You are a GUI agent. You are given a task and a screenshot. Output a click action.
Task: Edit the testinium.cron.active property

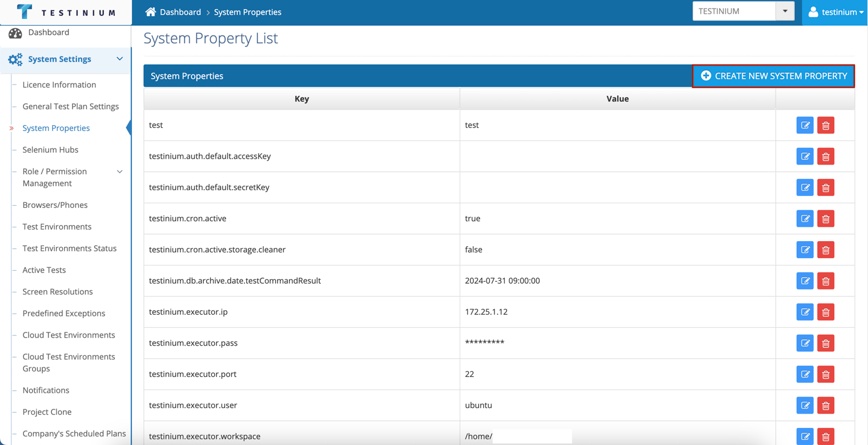pyautogui.click(x=805, y=219)
